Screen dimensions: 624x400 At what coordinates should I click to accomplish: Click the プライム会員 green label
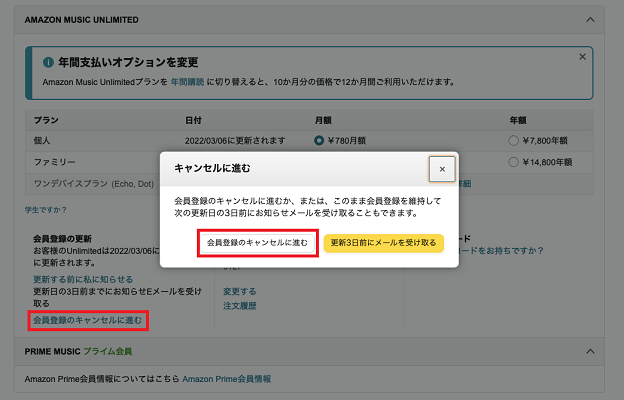(107, 351)
